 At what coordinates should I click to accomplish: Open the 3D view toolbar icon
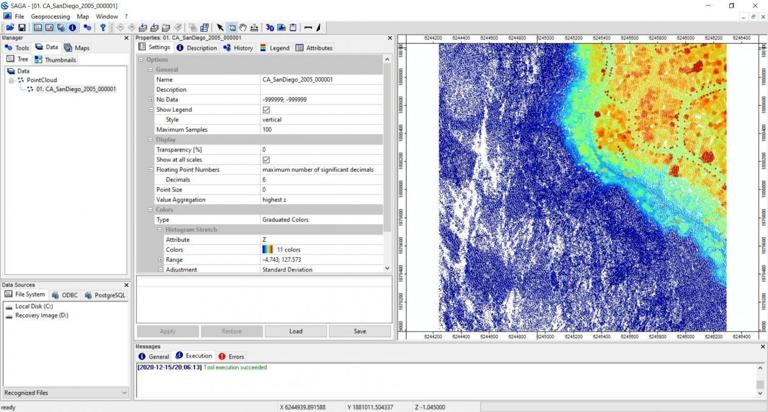[270, 28]
